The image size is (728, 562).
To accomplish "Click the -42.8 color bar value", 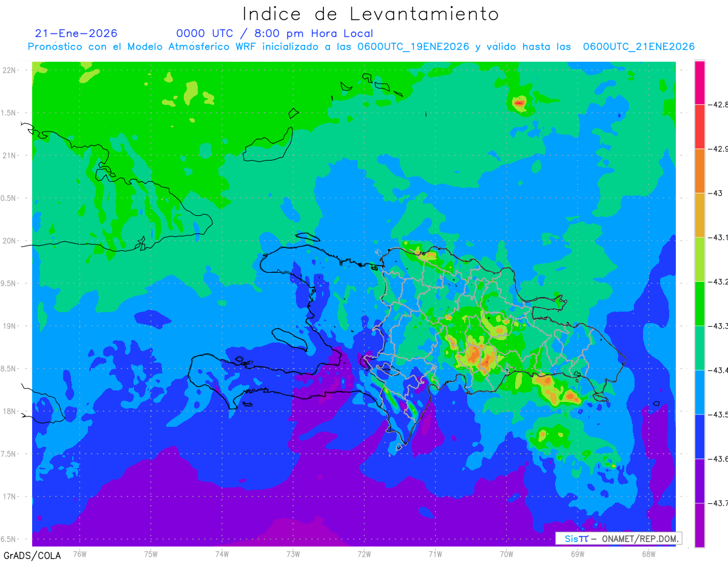I will [x=717, y=104].
